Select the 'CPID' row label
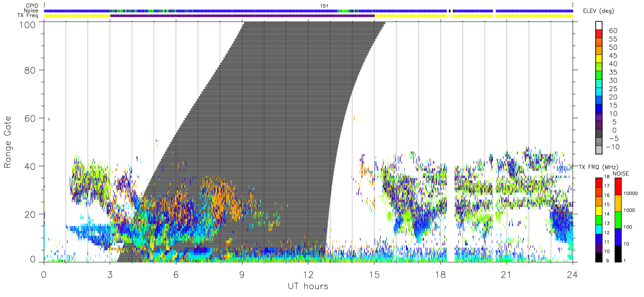Screen dimensions: 644x297 pos(32,6)
